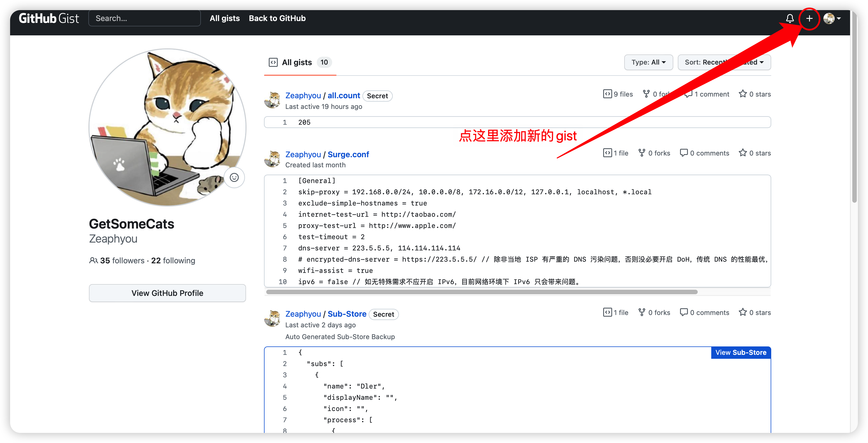Click the set status smiley icon

pos(234,177)
